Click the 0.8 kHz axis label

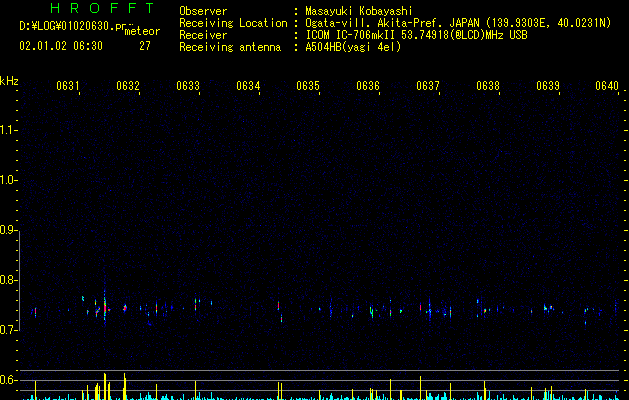pos(9,280)
